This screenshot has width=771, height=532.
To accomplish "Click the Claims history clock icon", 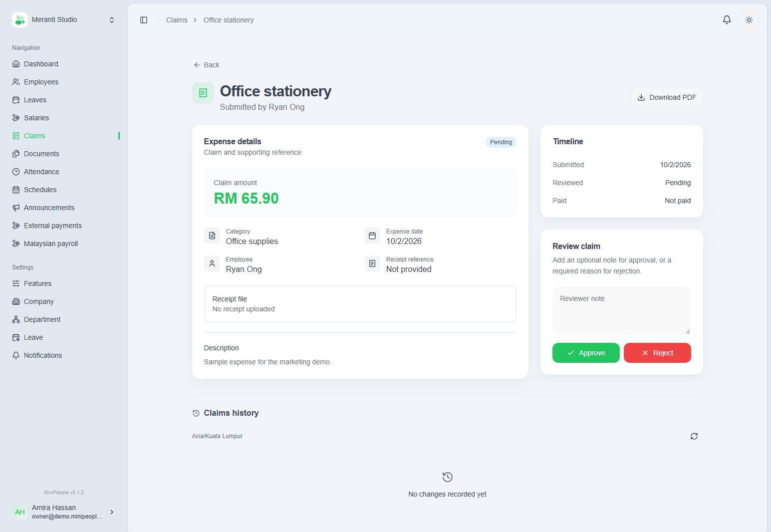I will coord(196,413).
